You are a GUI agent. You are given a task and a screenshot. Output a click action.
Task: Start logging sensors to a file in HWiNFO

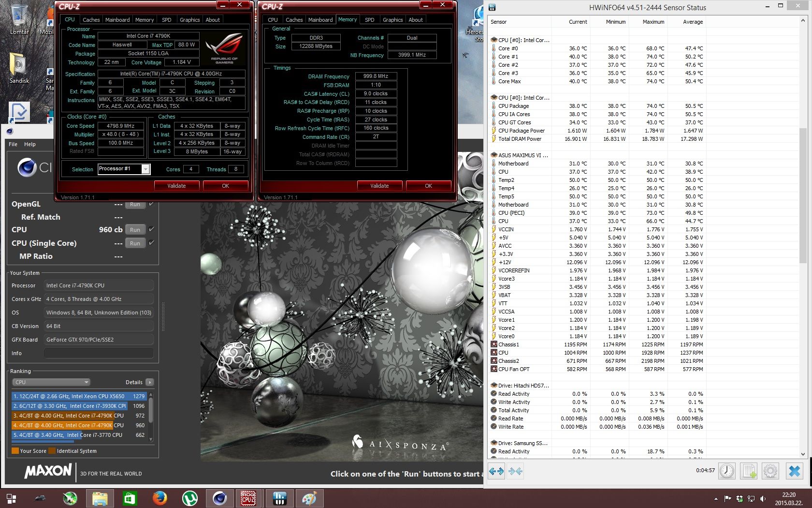[x=749, y=471]
